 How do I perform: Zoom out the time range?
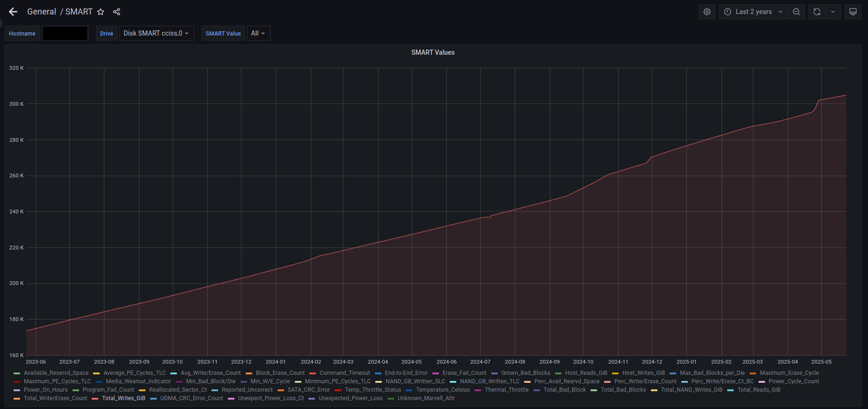point(796,12)
